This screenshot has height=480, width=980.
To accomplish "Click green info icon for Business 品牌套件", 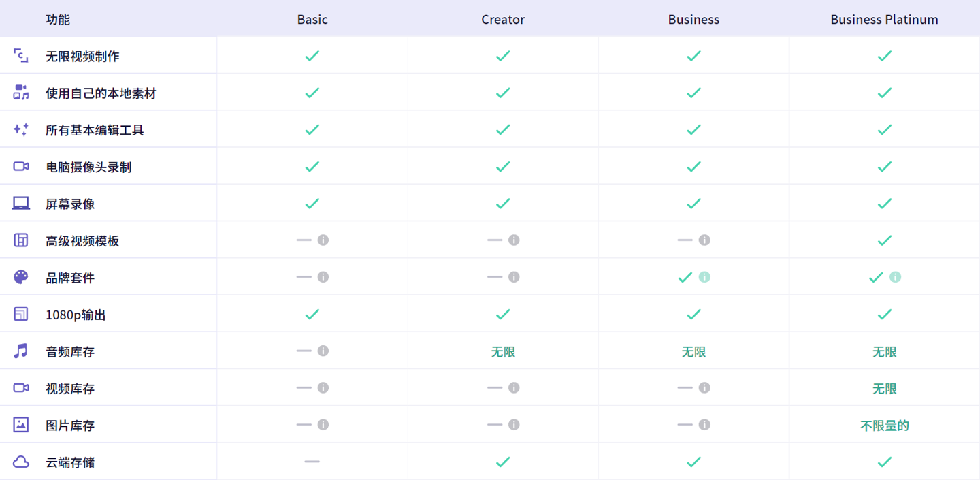I will pyautogui.click(x=704, y=277).
